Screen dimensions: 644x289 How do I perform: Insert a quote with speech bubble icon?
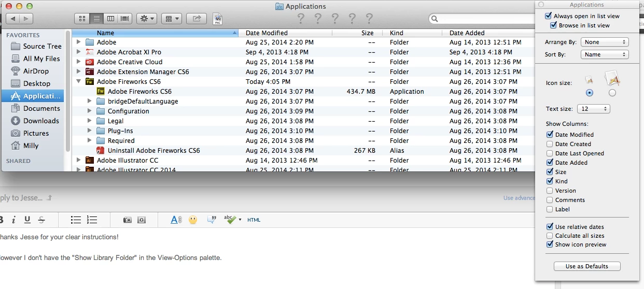[211, 220]
